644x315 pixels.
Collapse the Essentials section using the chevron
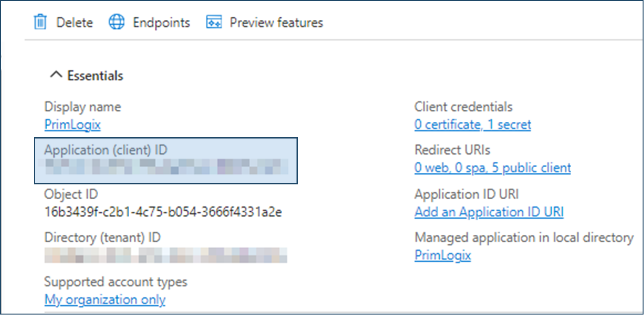point(56,75)
